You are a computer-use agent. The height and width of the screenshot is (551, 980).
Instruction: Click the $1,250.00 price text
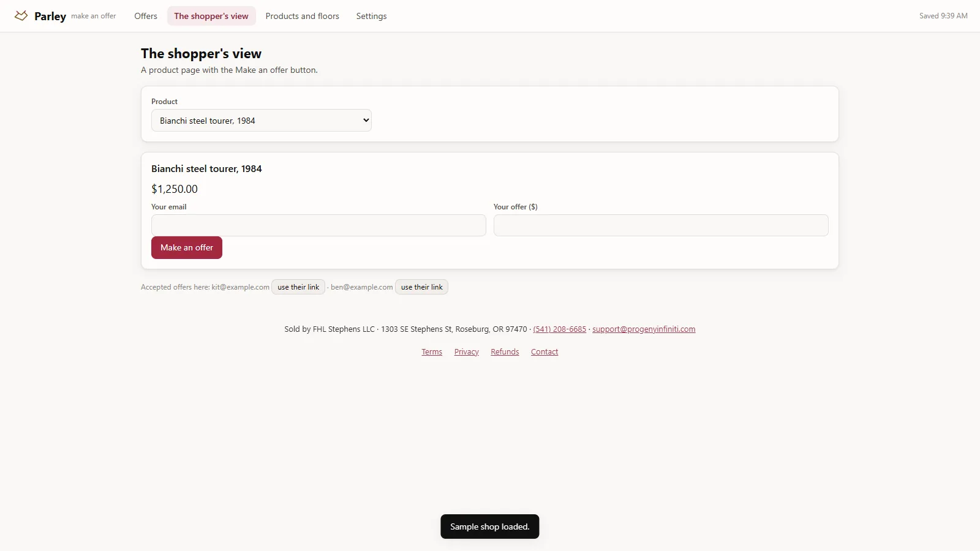[x=175, y=189]
